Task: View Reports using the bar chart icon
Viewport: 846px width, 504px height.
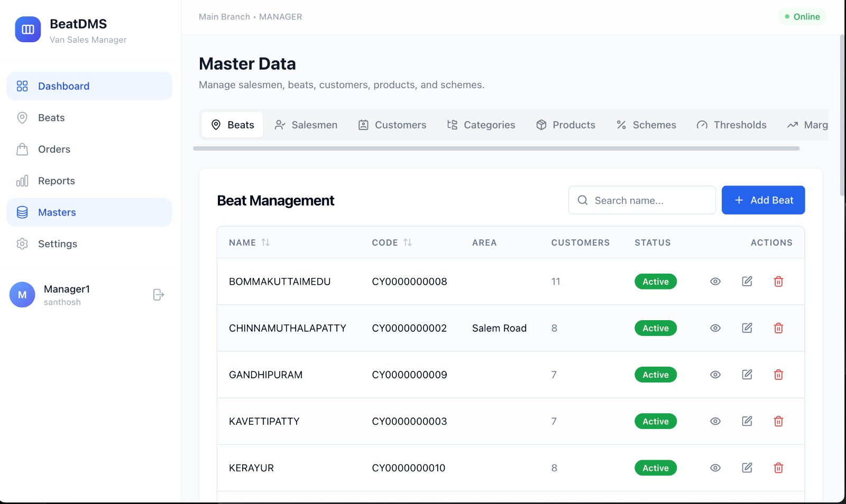Action: [22, 181]
